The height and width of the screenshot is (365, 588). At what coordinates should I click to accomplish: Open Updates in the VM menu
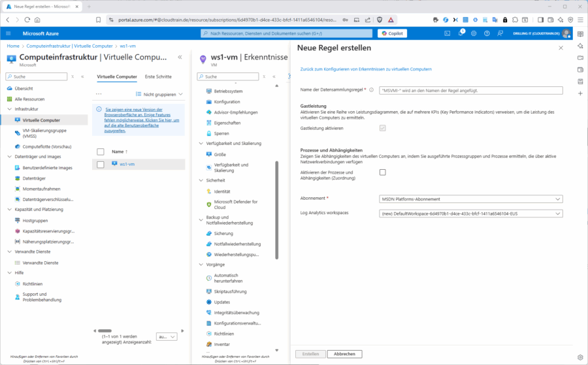[222, 302]
